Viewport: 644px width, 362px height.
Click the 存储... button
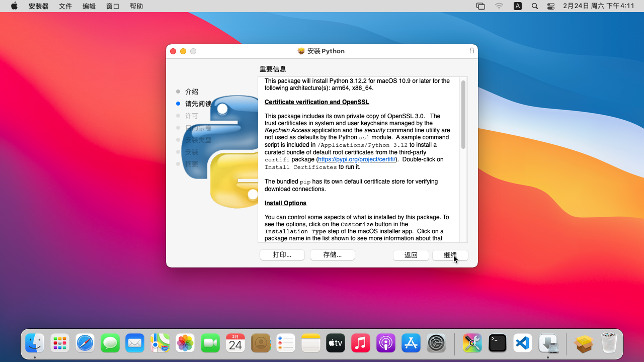click(333, 255)
